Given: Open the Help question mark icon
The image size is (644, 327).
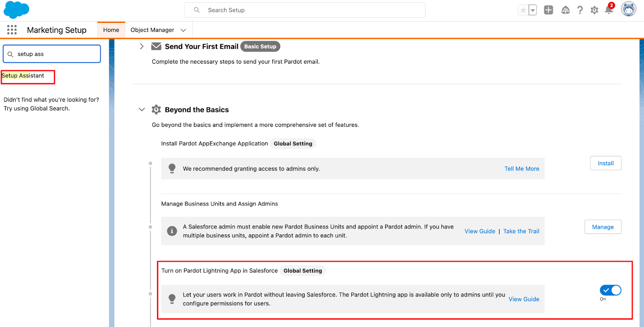Looking at the screenshot, I should 580,10.
